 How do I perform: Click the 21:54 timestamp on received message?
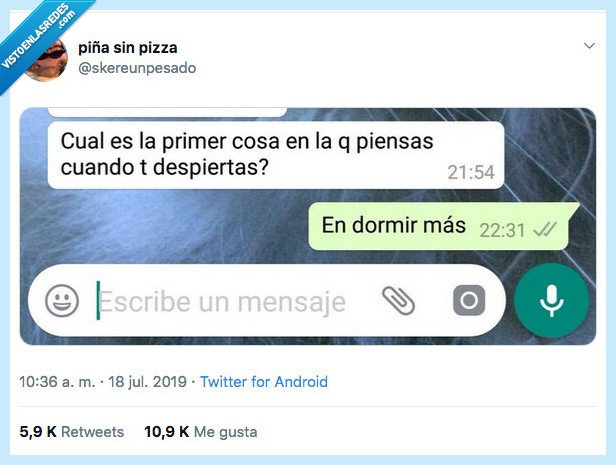(x=471, y=172)
